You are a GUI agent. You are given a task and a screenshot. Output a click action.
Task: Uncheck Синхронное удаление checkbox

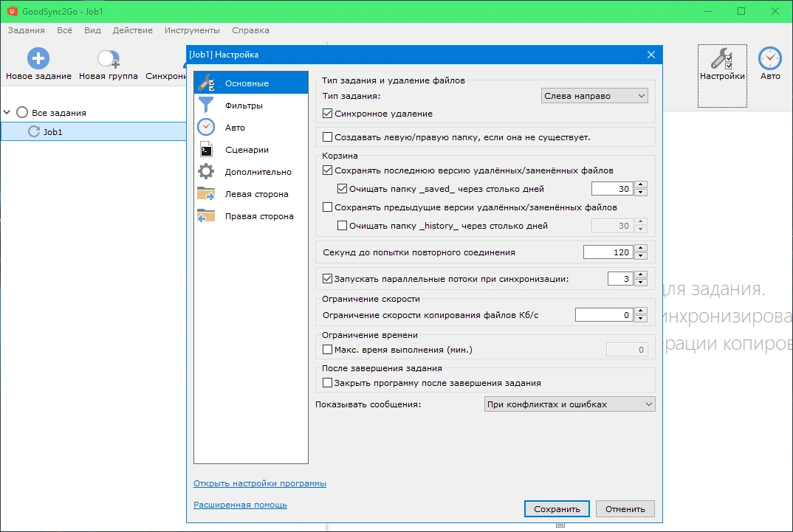pyautogui.click(x=327, y=114)
